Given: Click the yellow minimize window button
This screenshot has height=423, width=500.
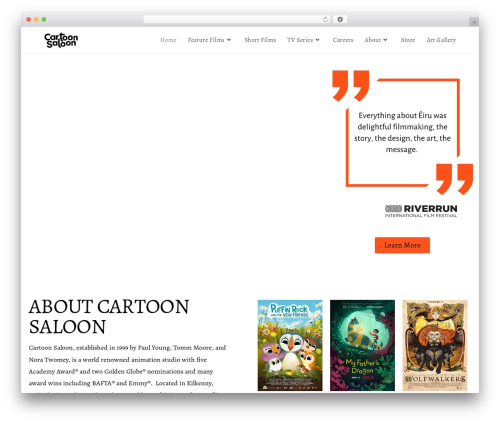Looking at the screenshot, I should (36, 20).
